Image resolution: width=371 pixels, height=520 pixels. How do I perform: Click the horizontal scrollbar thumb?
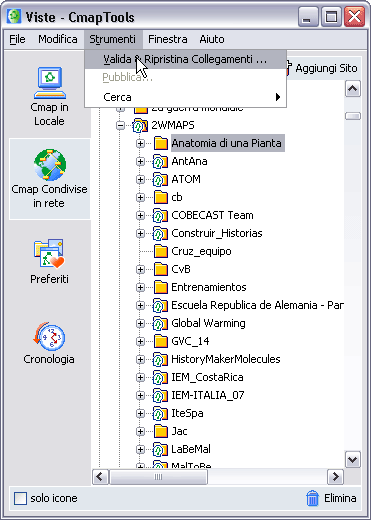click(x=158, y=477)
